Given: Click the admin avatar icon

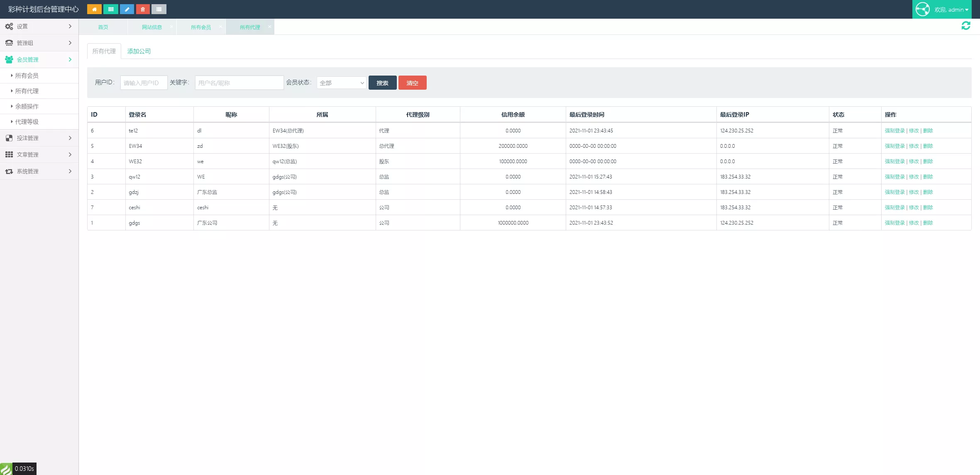Looking at the screenshot, I should click(923, 9).
